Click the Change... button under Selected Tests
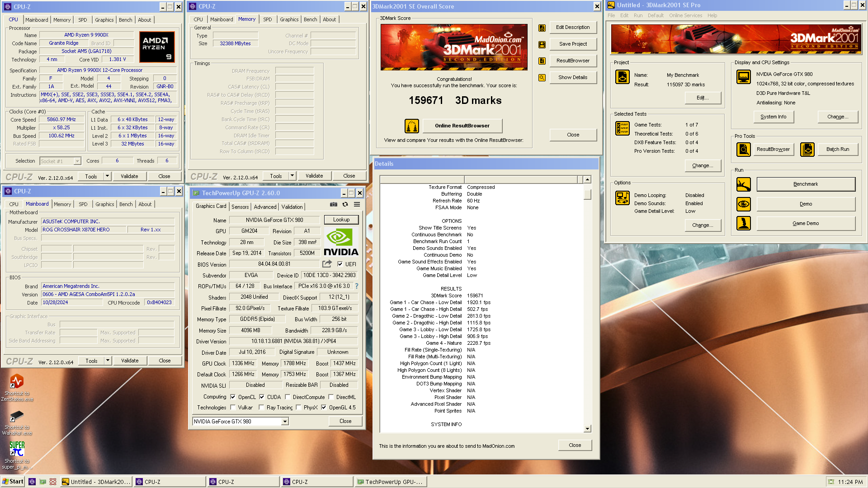Image resolution: width=868 pixels, height=488 pixels. (703, 165)
